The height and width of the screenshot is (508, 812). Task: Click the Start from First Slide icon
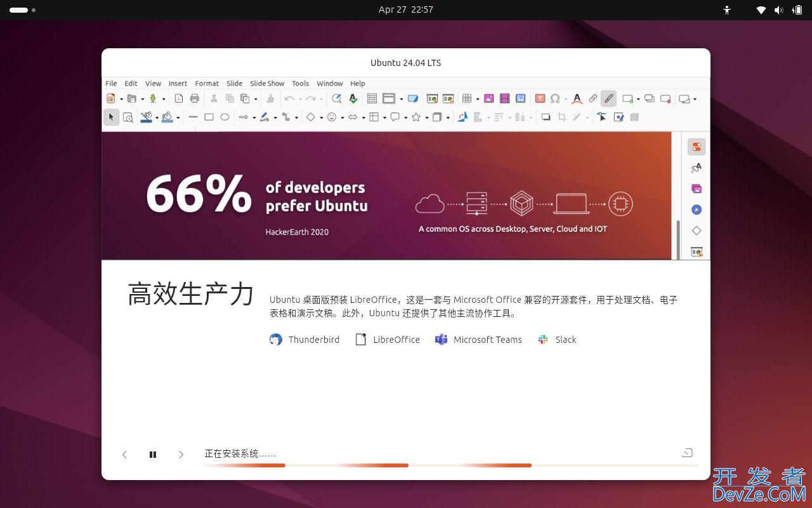[x=432, y=98]
